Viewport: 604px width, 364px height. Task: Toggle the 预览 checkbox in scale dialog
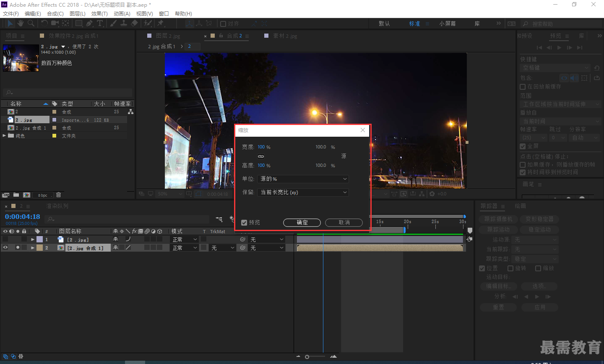pos(244,223)
